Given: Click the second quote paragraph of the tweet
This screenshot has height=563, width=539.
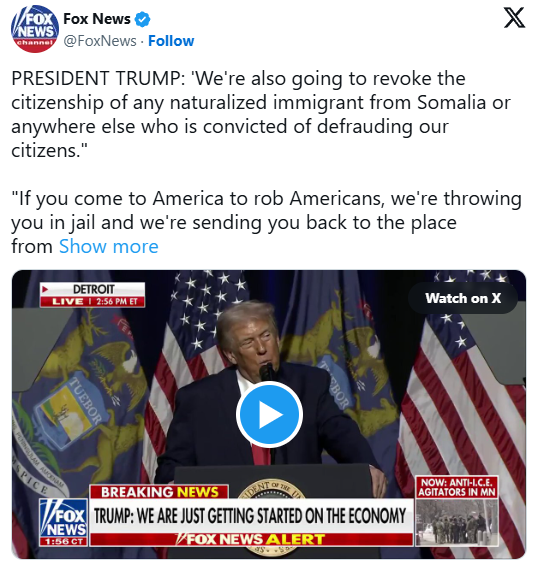Looking at the screenshot, I should pos(266,222).
